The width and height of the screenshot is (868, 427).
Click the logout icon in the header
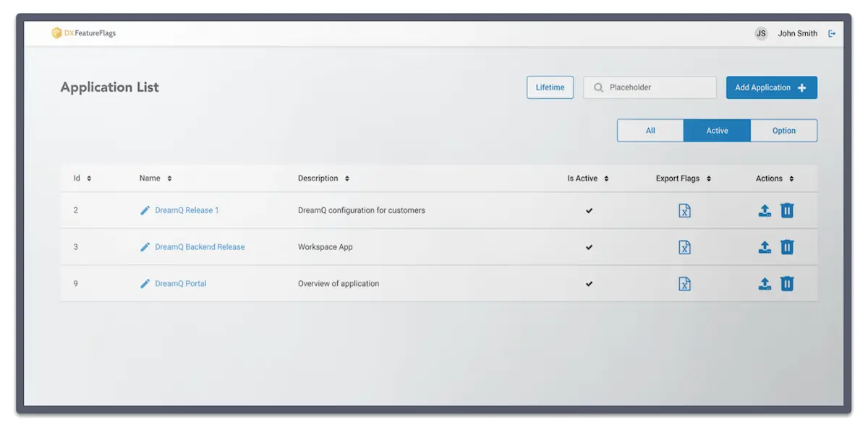click(831, 33)
